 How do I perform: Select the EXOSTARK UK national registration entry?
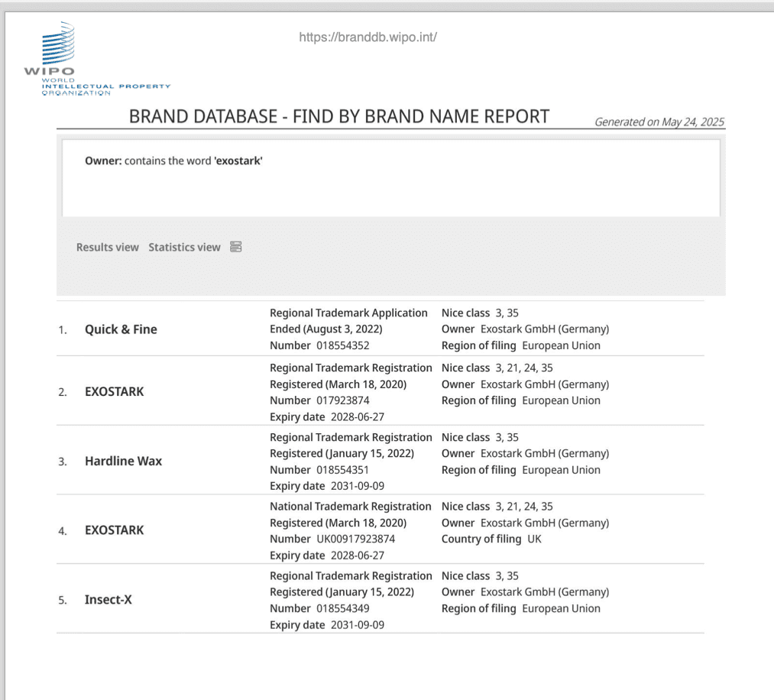pos(114,530)
